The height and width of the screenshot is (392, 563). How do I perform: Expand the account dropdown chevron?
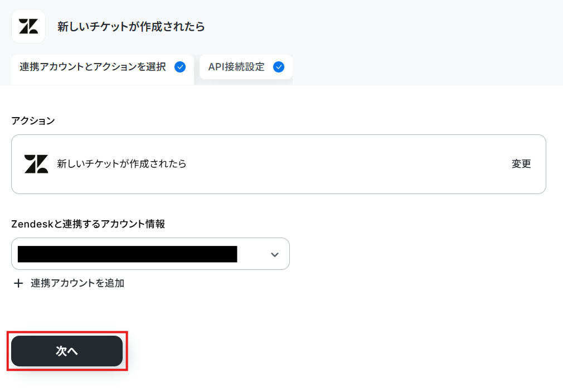pyautogui.click(x=275, y=254)
